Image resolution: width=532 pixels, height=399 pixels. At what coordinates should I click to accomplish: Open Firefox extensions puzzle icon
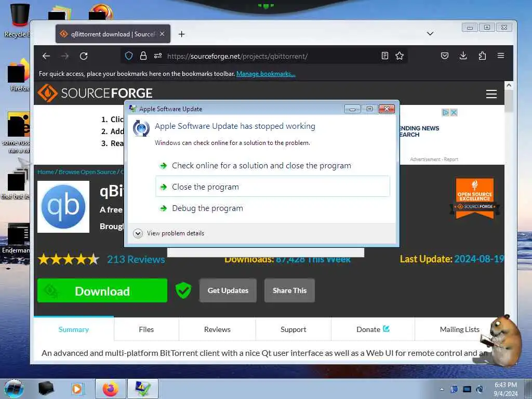482,56
